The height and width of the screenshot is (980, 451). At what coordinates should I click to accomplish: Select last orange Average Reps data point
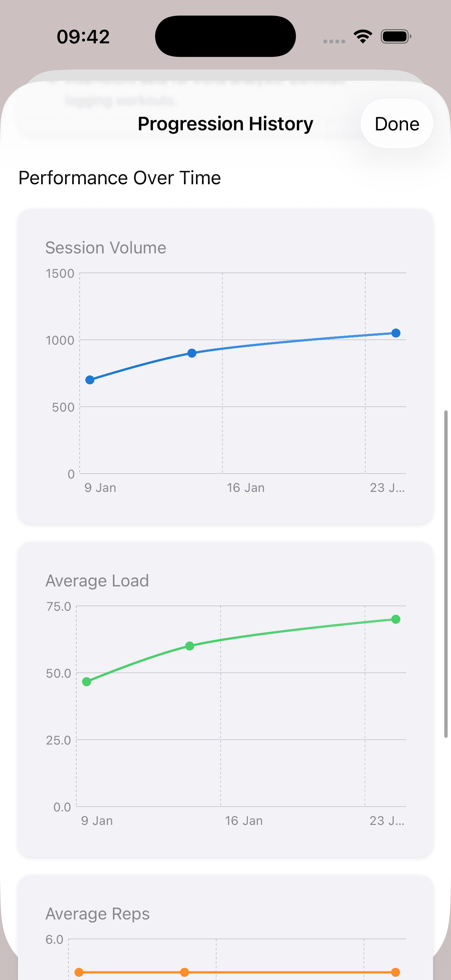coord(396,972)
